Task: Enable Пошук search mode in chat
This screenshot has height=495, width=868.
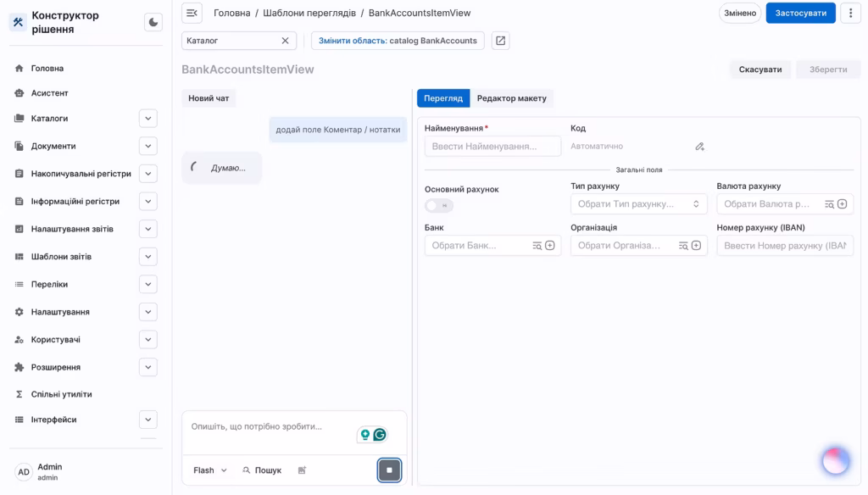Action: click(x=262, y=470)
